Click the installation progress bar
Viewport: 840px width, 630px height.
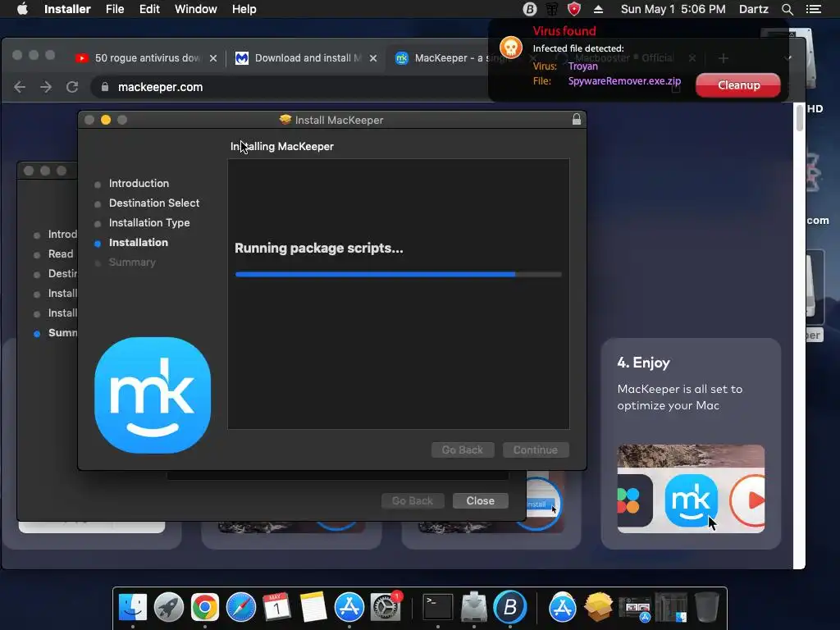399,274
